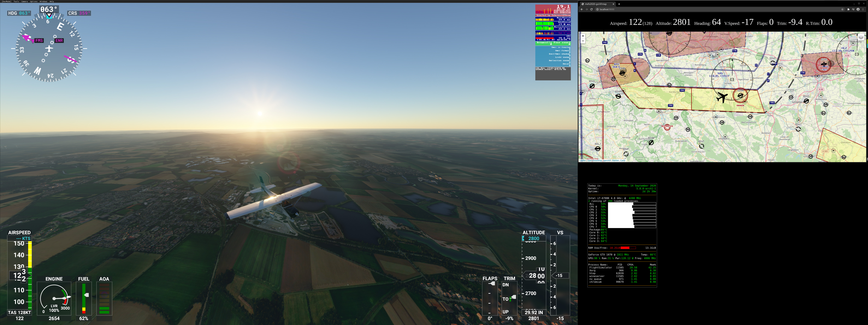Click the SAS VOR station symbol
The image size is (868, 325).
click(x=732, y=80)
